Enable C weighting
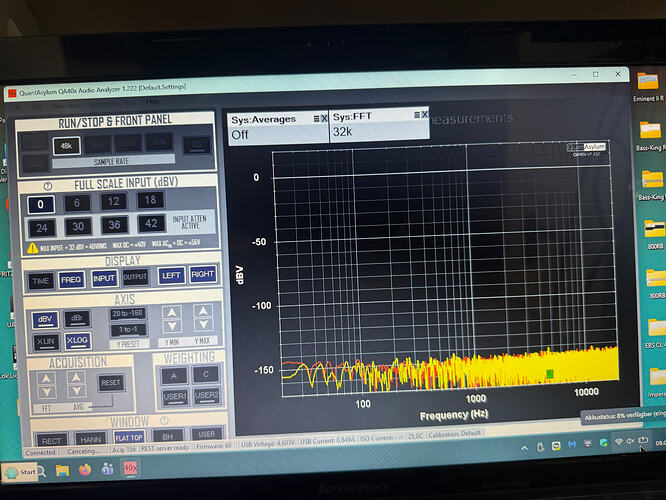The height and width of the screenshot is (500, 666). (206, 374)
